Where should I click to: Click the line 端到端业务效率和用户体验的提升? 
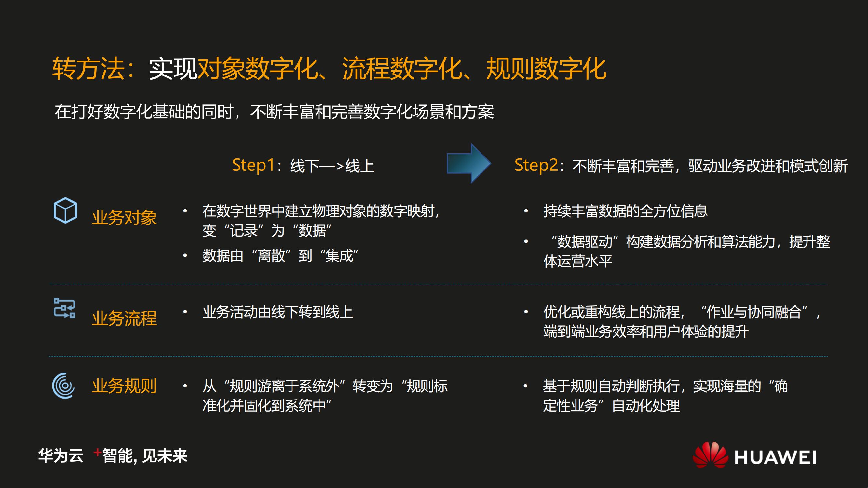[x=646, y=332]
